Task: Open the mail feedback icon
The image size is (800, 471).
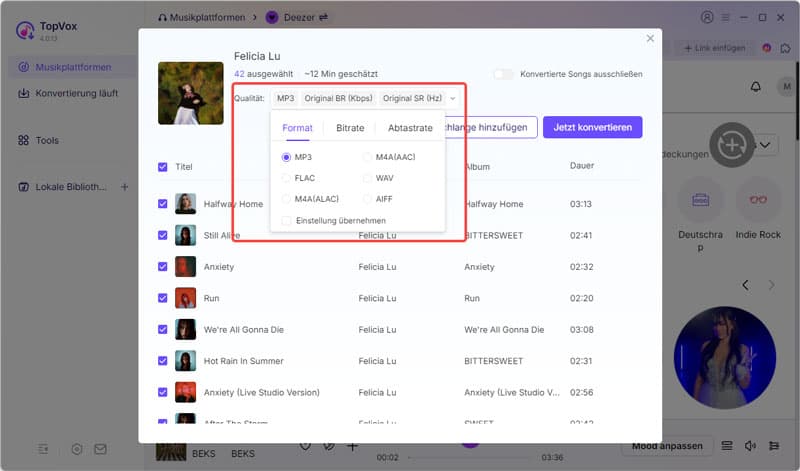Action: coord(101,449)
